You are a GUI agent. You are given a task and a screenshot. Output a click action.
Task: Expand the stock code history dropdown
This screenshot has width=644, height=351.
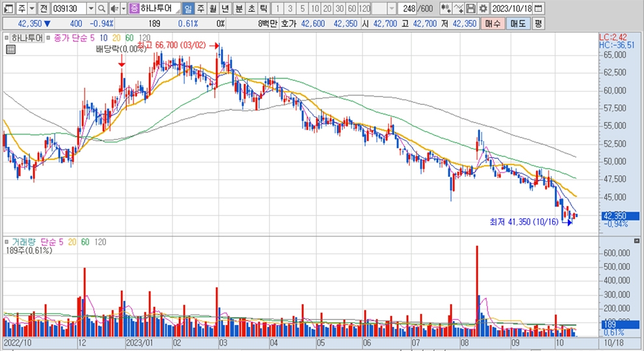[91, 8]
